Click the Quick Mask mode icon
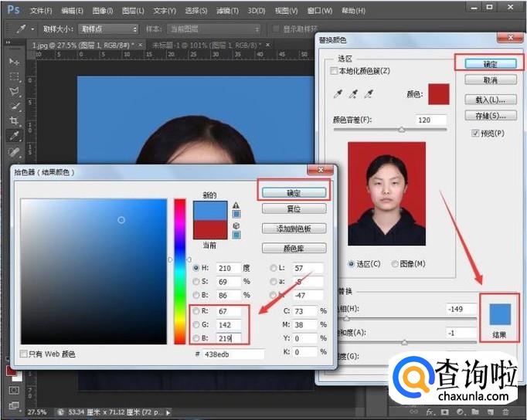The height and width of the screenshot is (420, 527). (14, 390)
